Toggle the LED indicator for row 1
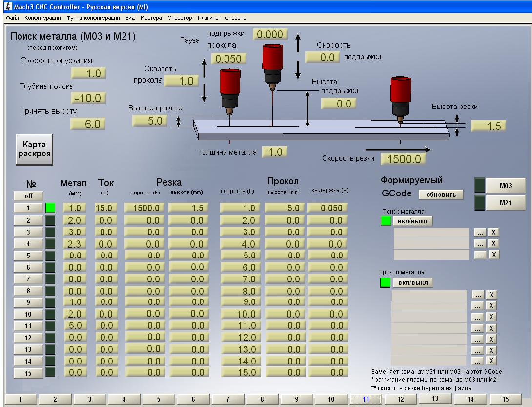This screenshot has width=532, height=407. [x=50, y=208]
